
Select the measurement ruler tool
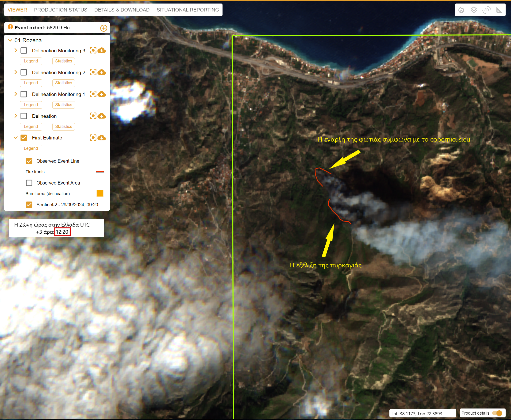tap(499, 10)
